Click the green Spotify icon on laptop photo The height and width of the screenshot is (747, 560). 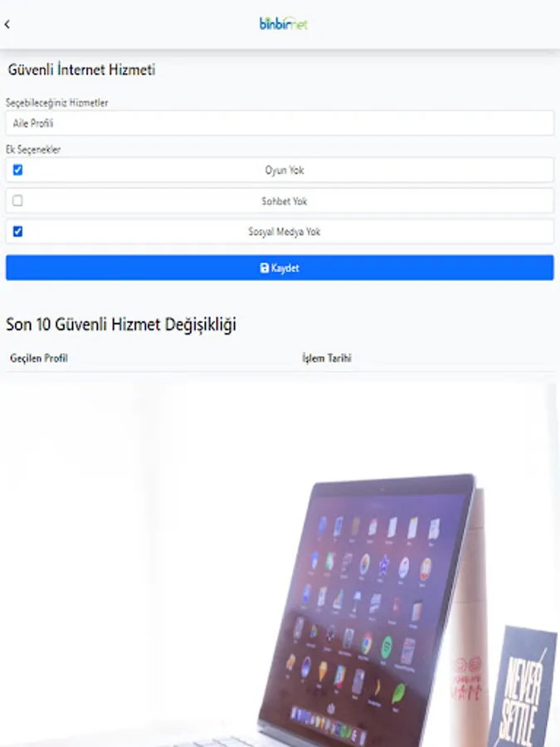(386, 648)
